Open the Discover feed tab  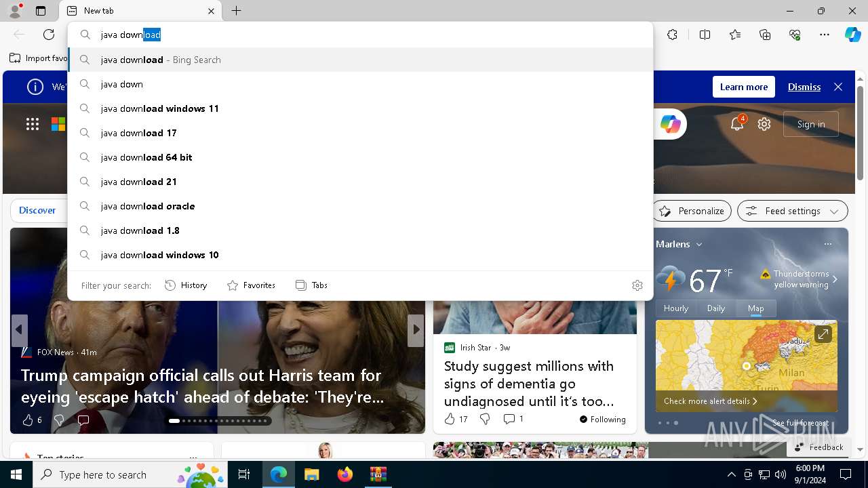[x=37, y=210]
